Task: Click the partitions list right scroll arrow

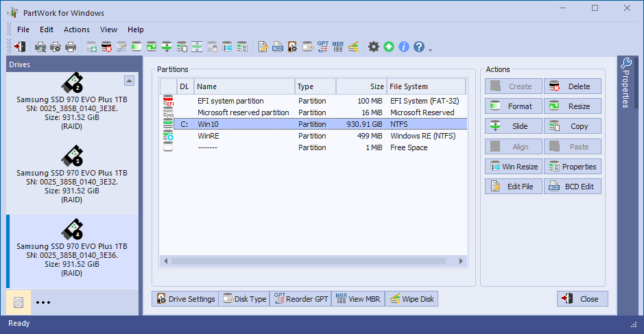Action: coord(461,261)
